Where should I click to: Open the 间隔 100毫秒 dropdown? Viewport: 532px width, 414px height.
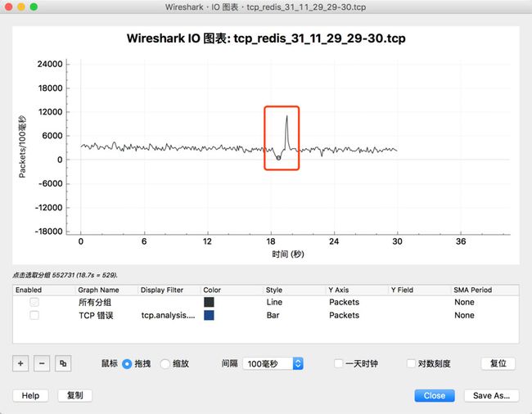click(x=273, y=363)
